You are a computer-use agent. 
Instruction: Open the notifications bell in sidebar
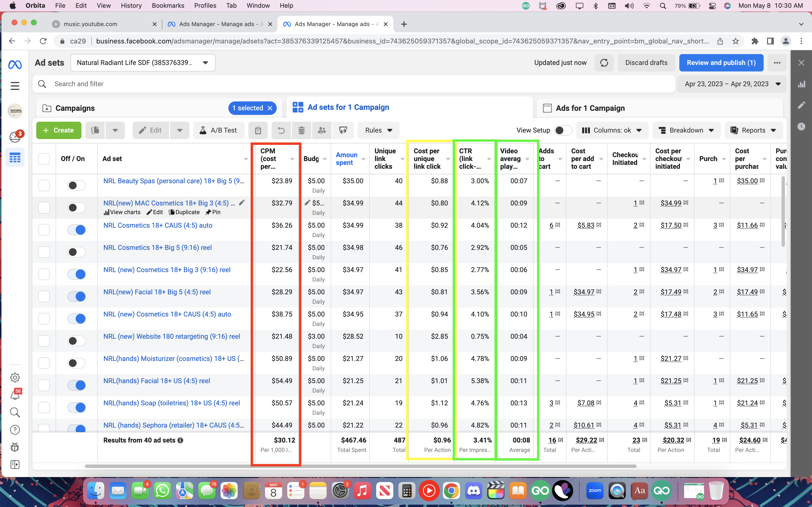click(15, 395)
